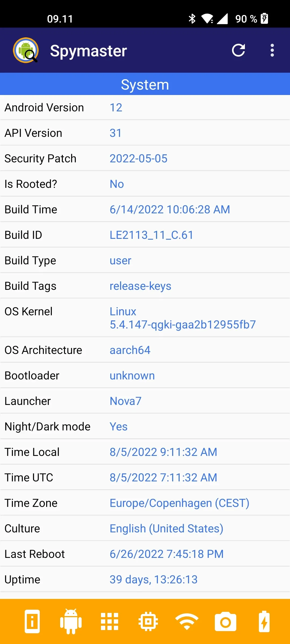The width and height of the screenshot is (290, 644).
Task: Select the Uptime row
Action: 145,580
